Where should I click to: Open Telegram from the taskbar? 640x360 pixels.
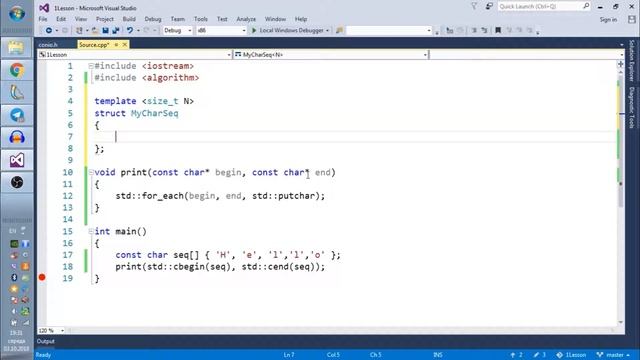[x=17, y=115]
